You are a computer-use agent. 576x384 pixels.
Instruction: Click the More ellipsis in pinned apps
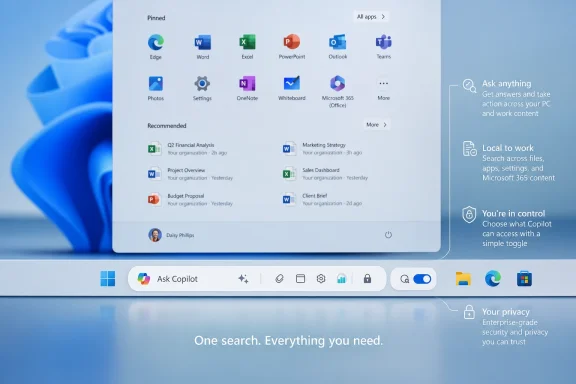tap(384, 88)
